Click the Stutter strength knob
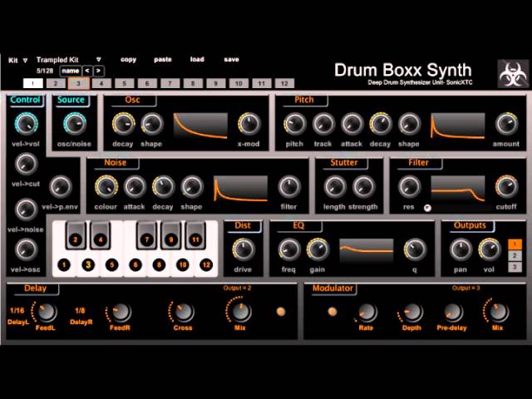 363,186
